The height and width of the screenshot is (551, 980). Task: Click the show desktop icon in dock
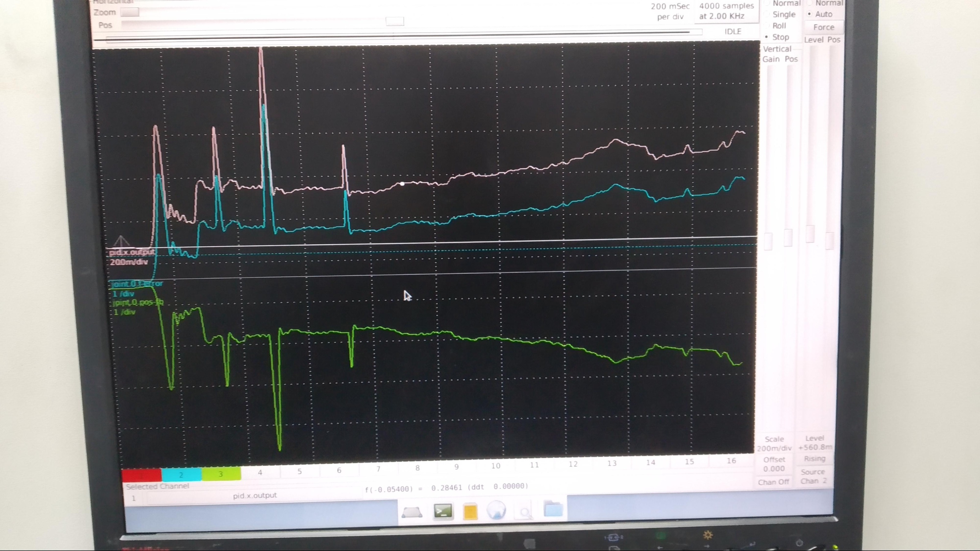pos(412,512)
